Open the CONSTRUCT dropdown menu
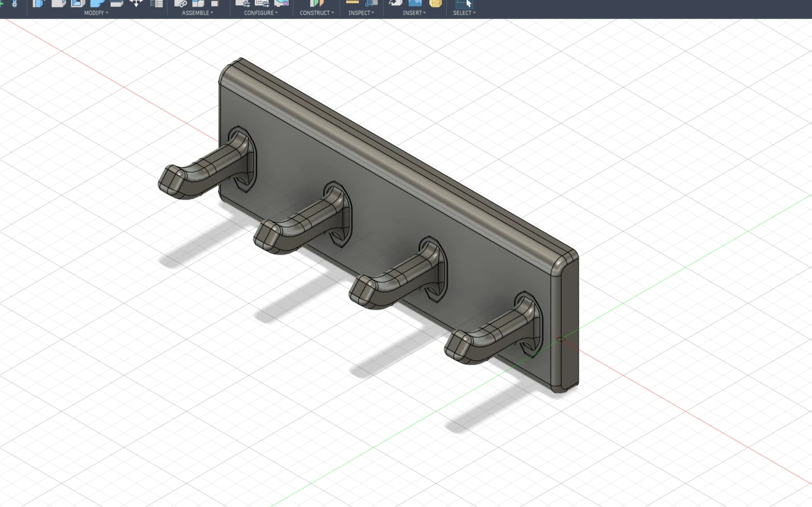The image size is (812, 507). pyautogui.click(x=317, y=13)
